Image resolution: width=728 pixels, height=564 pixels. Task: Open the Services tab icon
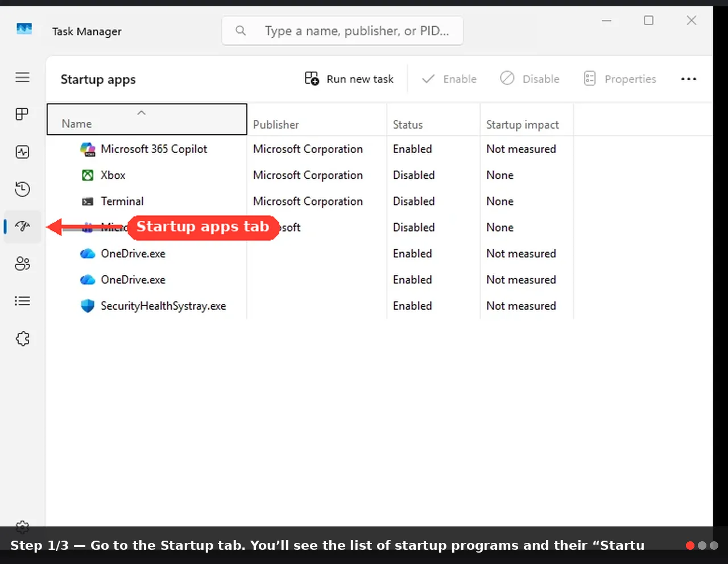pyautogui.click(x=22, y=339)
